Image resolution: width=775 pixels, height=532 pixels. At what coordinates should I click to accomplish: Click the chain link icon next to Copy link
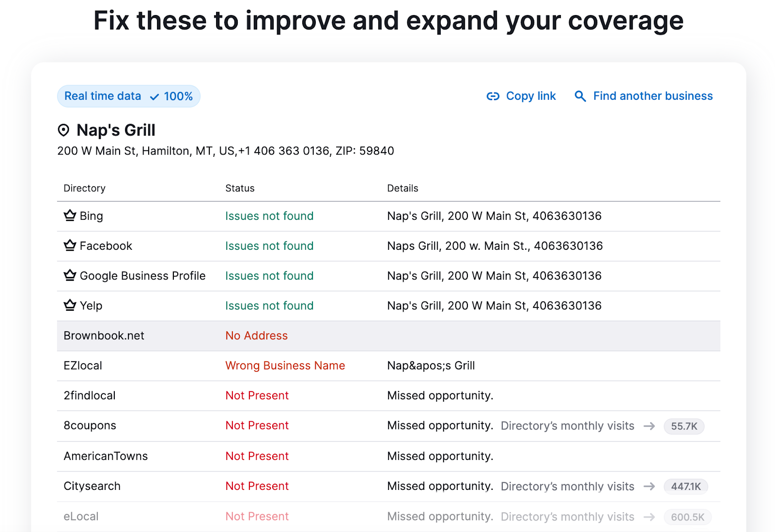pyautogui.click(x=493, y=96)
